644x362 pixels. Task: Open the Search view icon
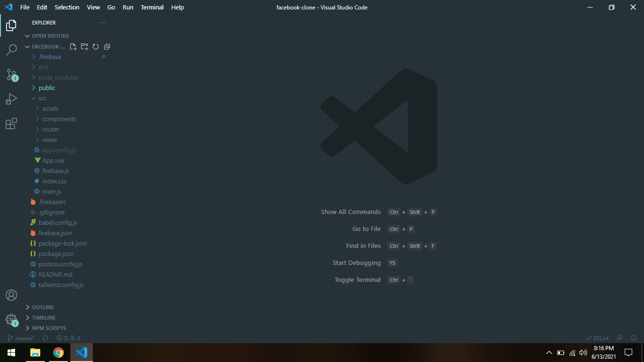point(11,50)
